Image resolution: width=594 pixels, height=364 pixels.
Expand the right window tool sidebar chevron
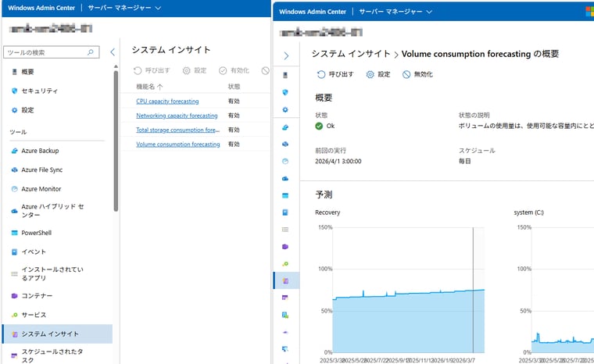286,56
